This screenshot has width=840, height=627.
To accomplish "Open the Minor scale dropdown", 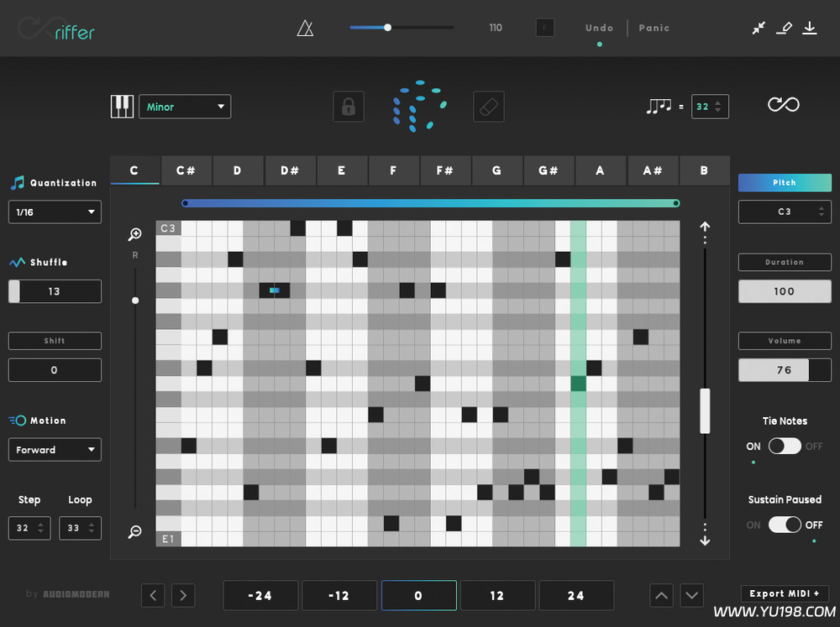I will pyautogui.click(x=185, y=107).
